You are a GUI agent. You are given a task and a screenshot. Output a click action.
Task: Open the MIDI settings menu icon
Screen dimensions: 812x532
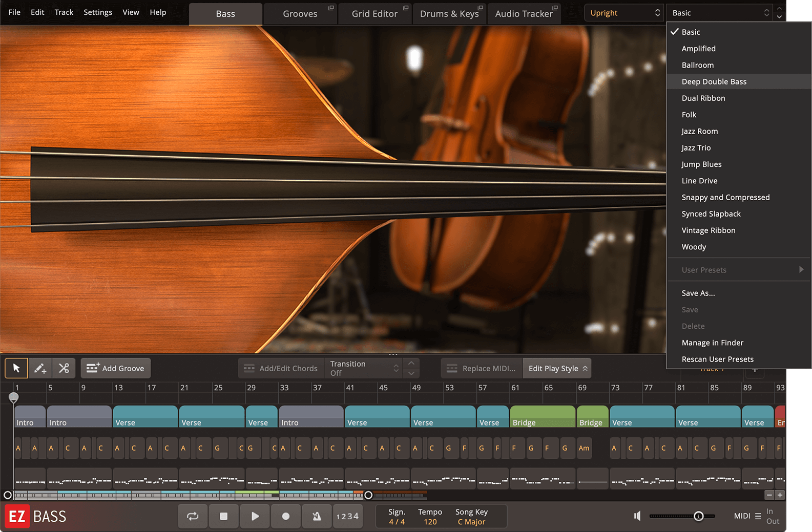pos(758,516)
